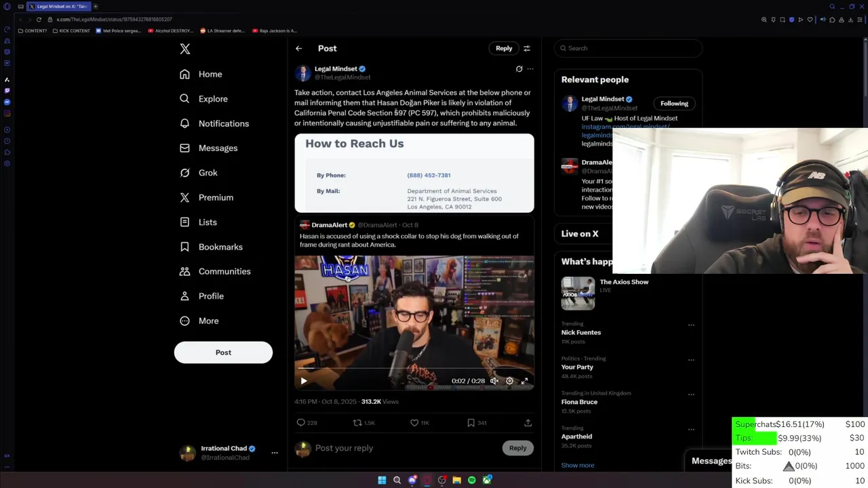This screenshot has height=488, width=868.
Task: Click the X logo in sidebar
Action: (185, 49)
